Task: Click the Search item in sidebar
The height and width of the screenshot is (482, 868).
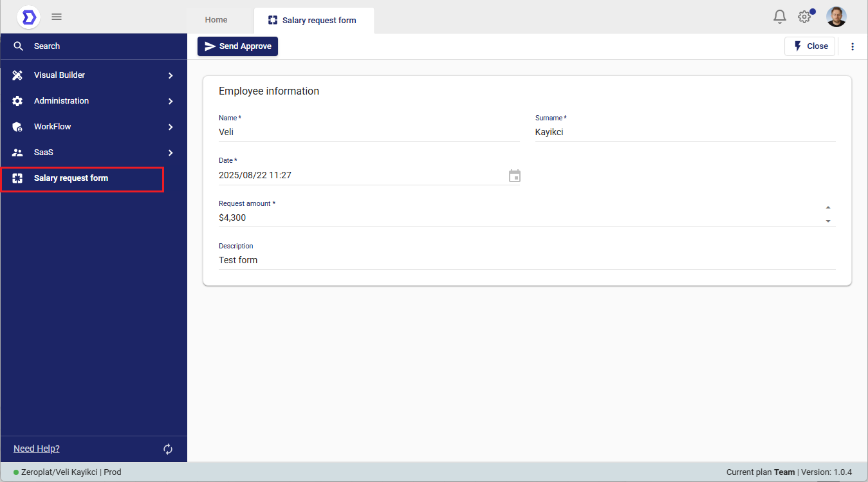Action: [47, 46]
